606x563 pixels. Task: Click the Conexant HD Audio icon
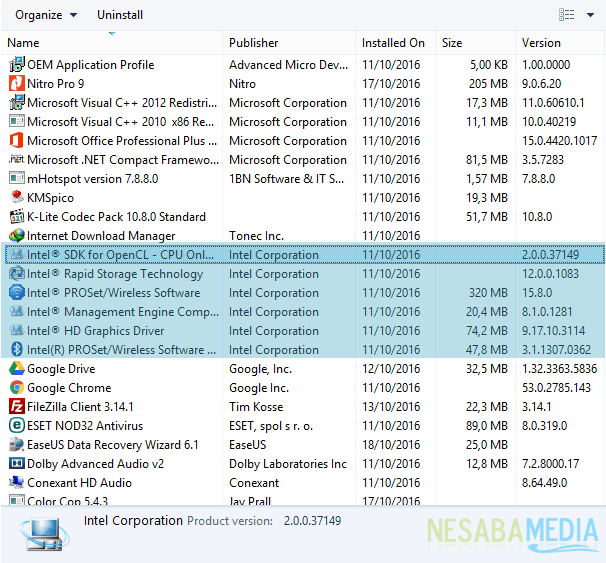click(x=17, y=482)
